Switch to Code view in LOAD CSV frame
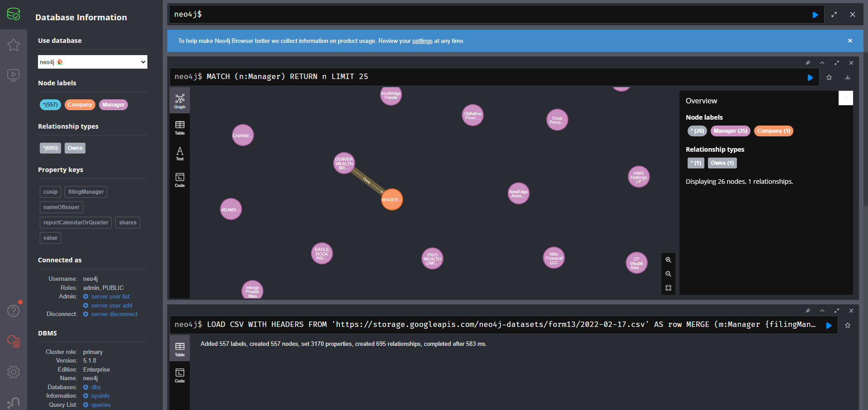 pos(180,376)
